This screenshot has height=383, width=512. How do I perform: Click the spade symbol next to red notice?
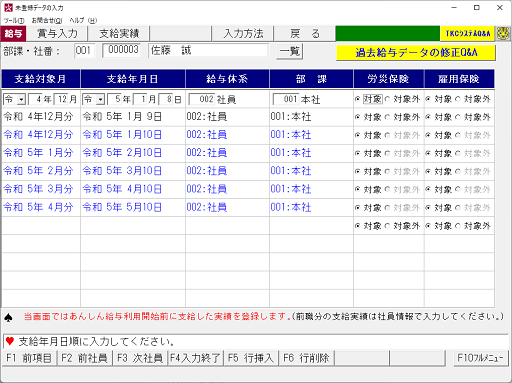click(9, 317)
